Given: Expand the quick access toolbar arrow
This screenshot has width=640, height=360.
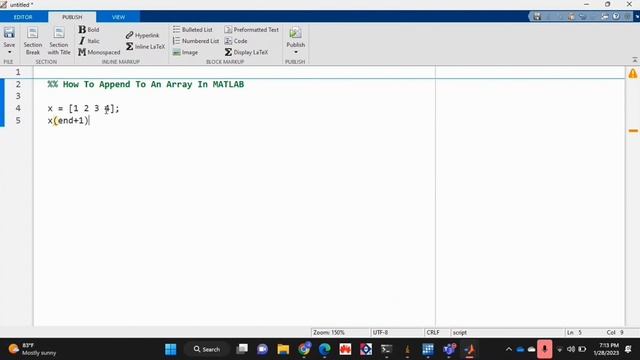Looking at the screenshot, I should 637,17.
